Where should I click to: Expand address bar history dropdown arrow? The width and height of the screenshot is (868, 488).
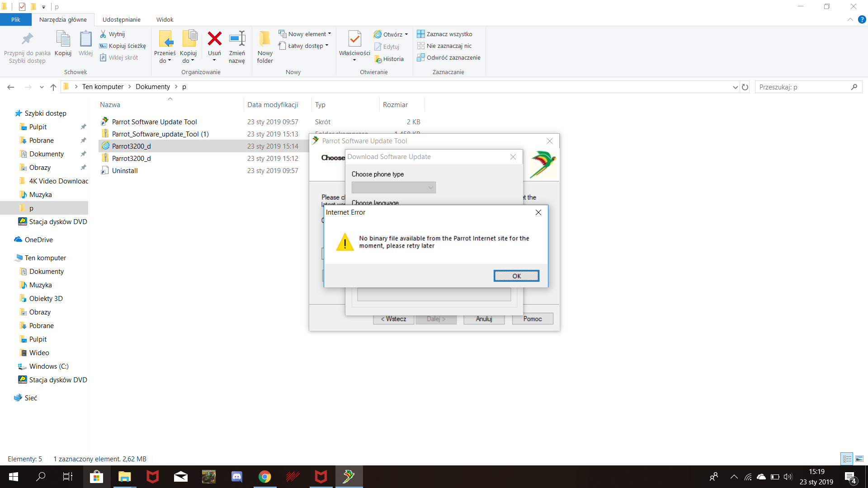tap(735, 87)
